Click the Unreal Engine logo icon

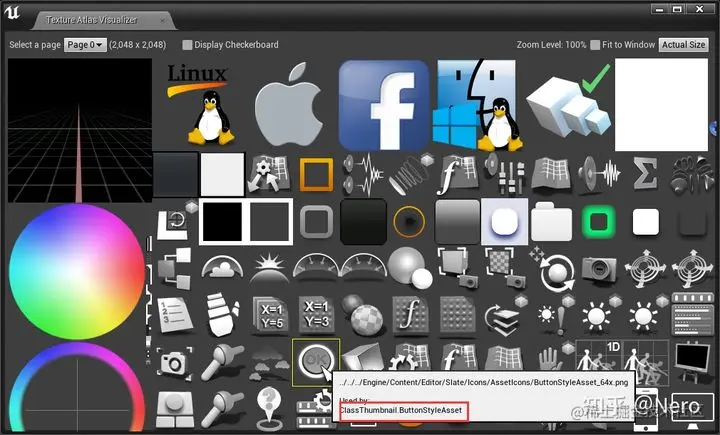(12, 13)
